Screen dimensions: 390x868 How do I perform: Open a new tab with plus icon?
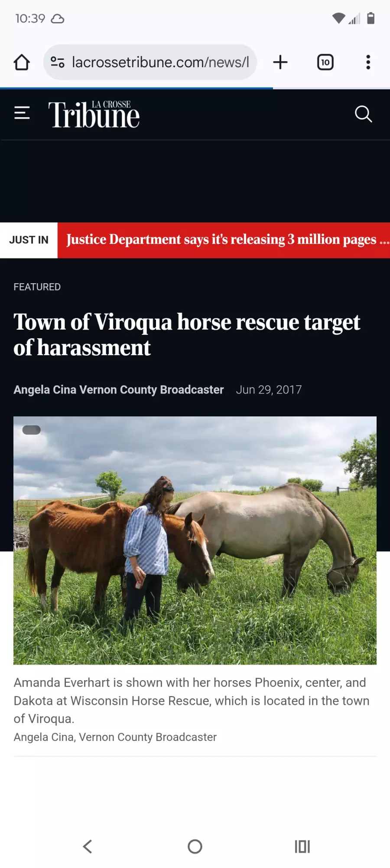coord(280,62)
